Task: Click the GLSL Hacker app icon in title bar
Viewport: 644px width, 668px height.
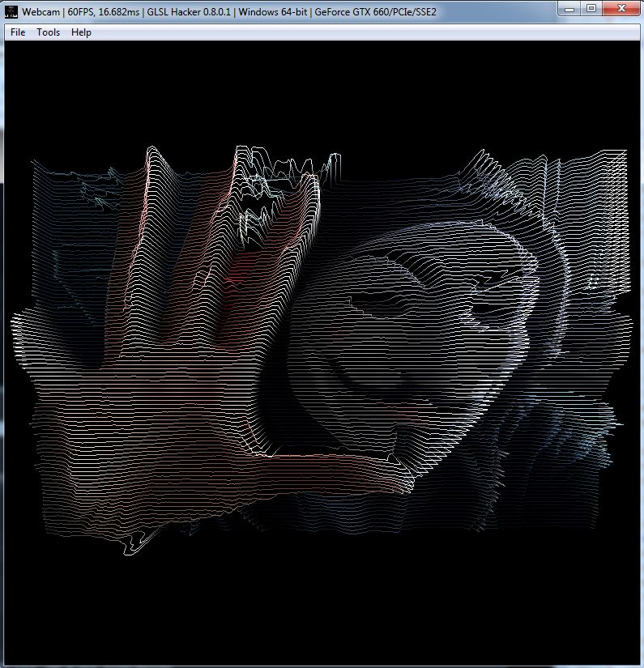Action: click(x=11, y=12)
